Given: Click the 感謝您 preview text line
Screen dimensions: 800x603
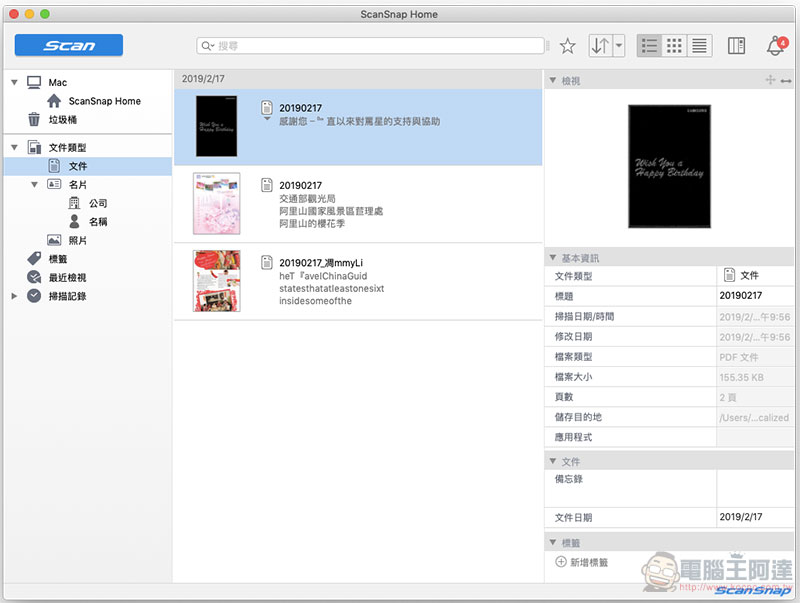Looking at the screenshot, I should point(359,121).
